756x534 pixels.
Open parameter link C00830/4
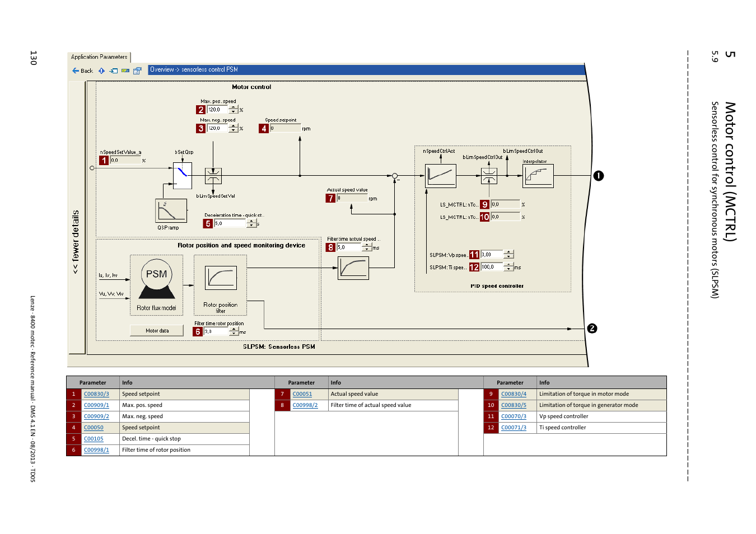(x=514, y=394)
